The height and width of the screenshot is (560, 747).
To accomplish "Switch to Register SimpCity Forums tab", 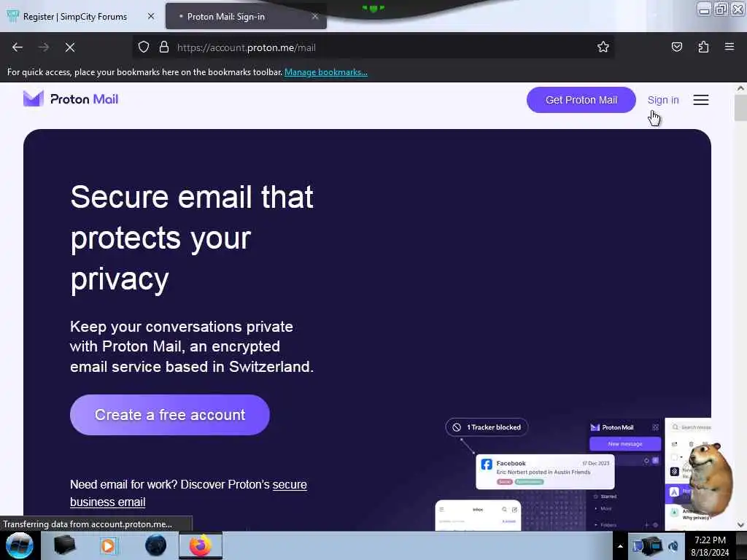I will [x=75, y=17].
